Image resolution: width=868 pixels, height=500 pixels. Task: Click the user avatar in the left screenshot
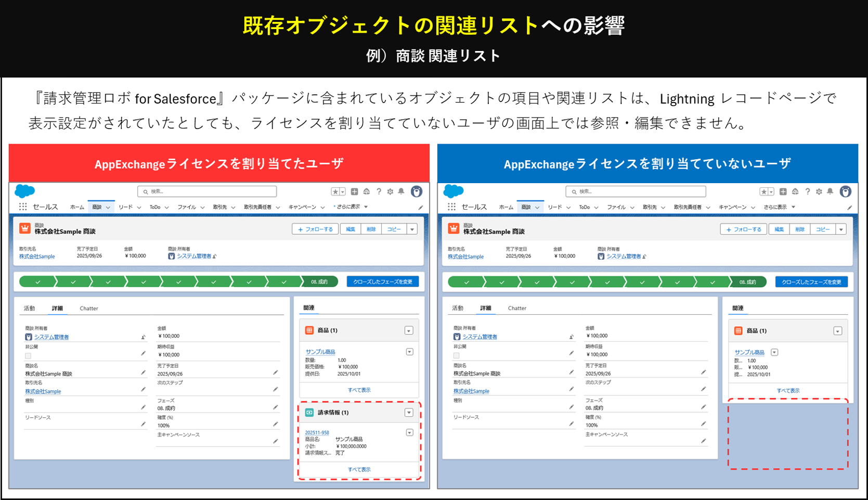click(x=417, y=191)
